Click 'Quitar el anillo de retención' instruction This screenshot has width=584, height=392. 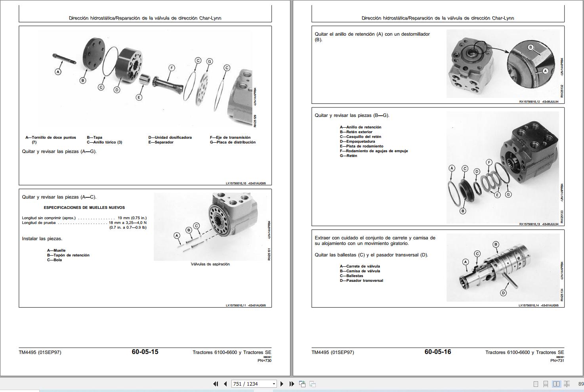coord(372,37)
